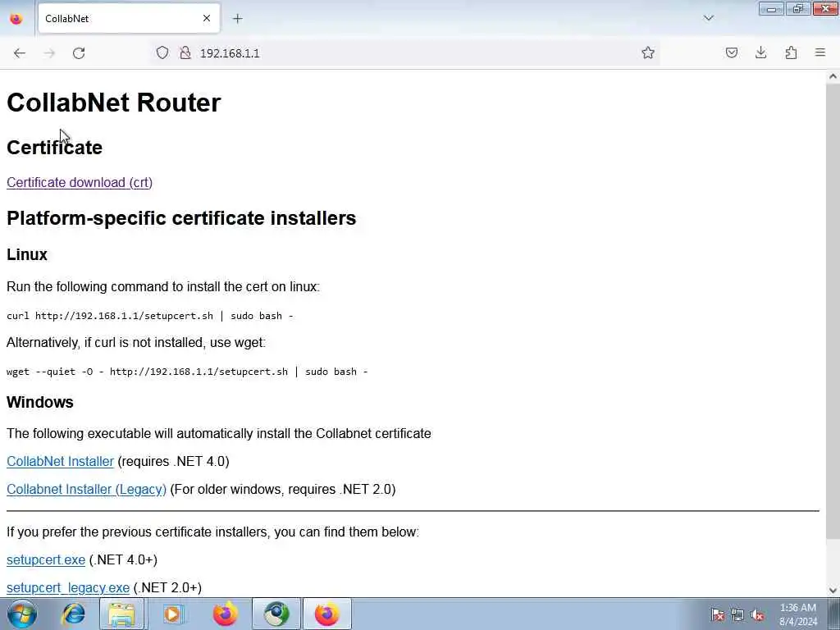The width and height of the screenshot is (840, 630).
Task: Minimize the Firefox window
Action: click(x=771, y=8)
